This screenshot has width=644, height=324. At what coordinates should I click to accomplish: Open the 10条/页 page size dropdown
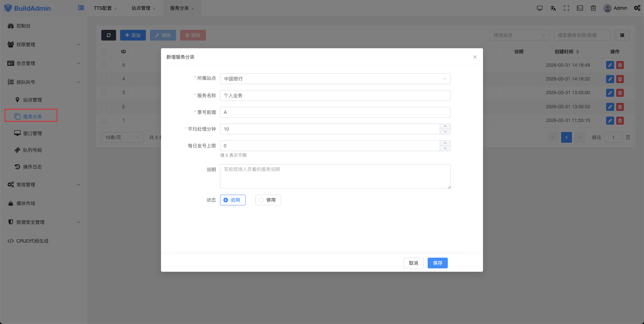[x=122, y=137]
